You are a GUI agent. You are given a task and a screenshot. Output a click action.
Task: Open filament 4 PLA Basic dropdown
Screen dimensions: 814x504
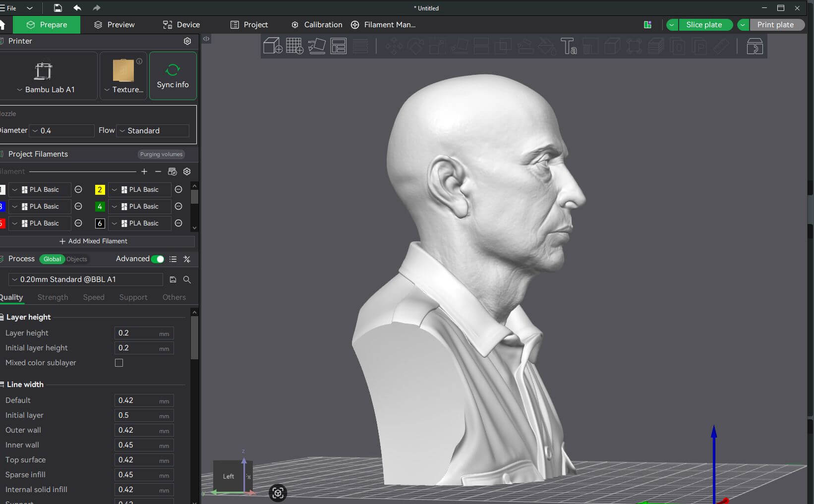139,206
